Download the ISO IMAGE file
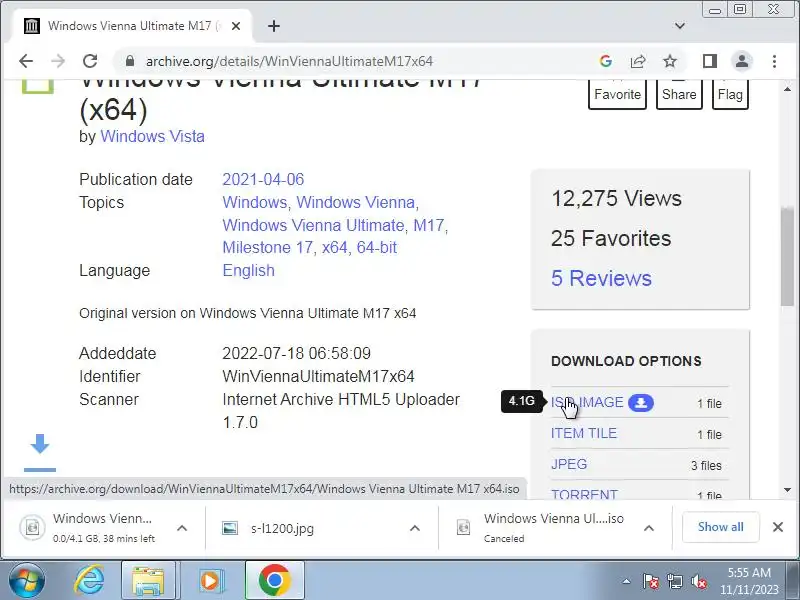 [x=587, y=402]
